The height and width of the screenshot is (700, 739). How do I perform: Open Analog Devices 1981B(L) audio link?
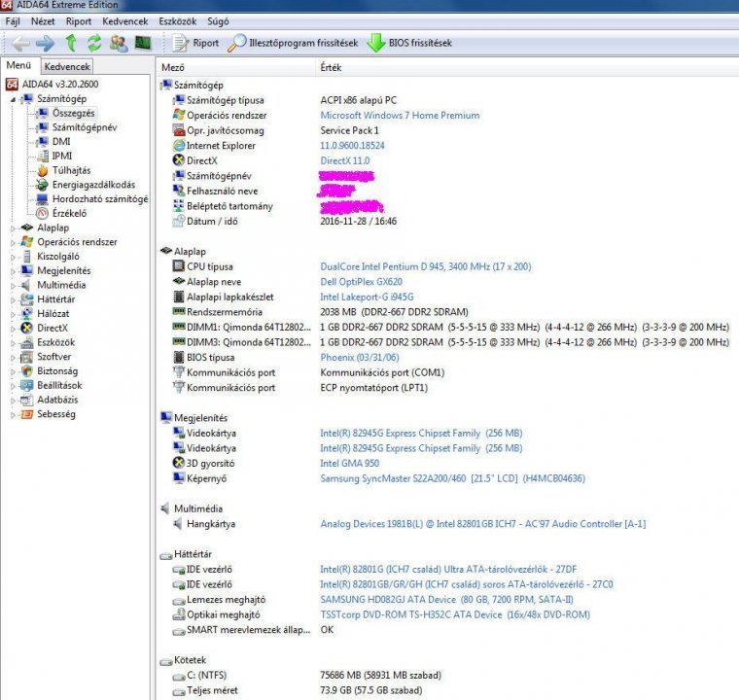(x=482, y=523)
